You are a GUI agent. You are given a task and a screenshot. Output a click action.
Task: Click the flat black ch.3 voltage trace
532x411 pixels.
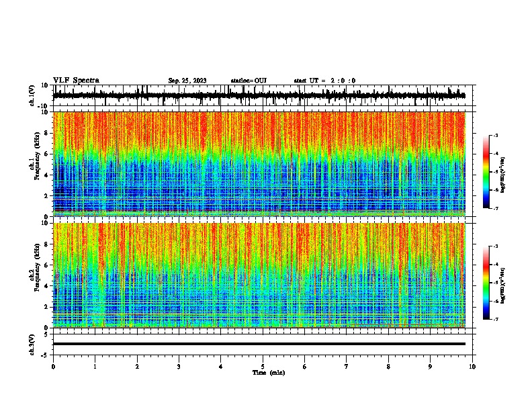tap(259, 344)
